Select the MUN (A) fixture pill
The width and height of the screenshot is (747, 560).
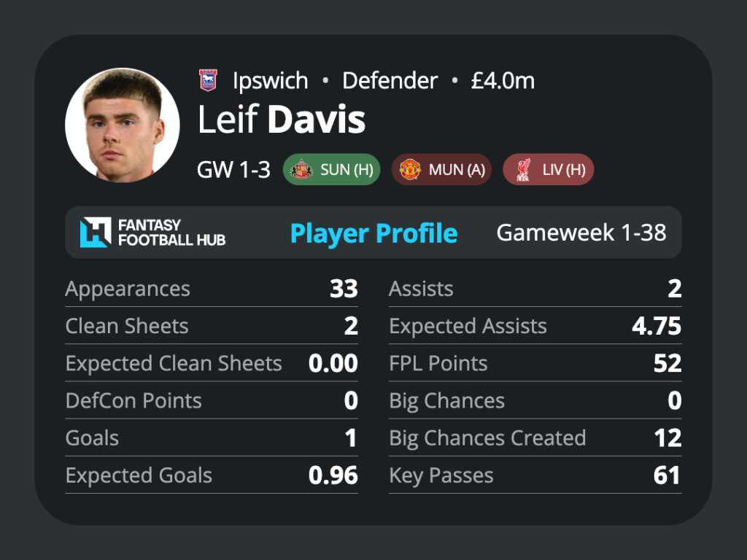pyautogui.click(x=441, y=169)
